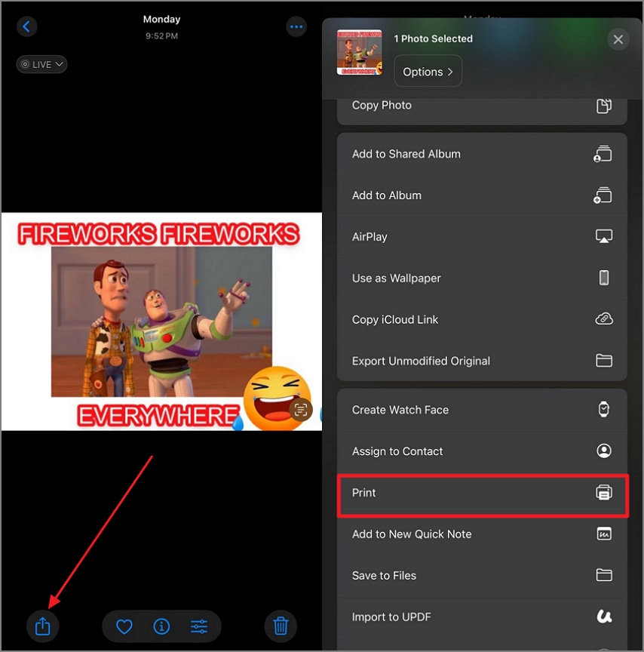Tap the watch icon for Create Watch Face
The height and width of the screenshot is (652, 644).
tap(604, 409)
